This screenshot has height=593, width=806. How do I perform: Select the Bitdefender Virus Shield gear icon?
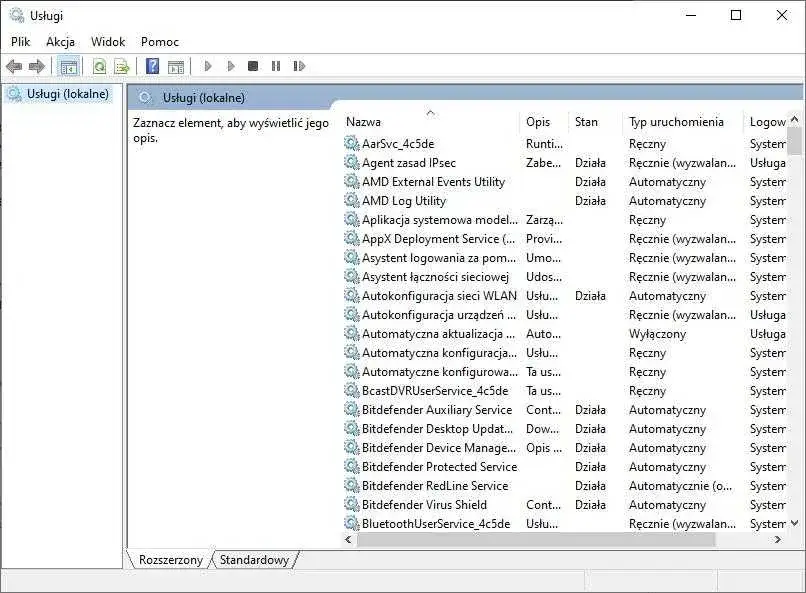tap(352, 505)
